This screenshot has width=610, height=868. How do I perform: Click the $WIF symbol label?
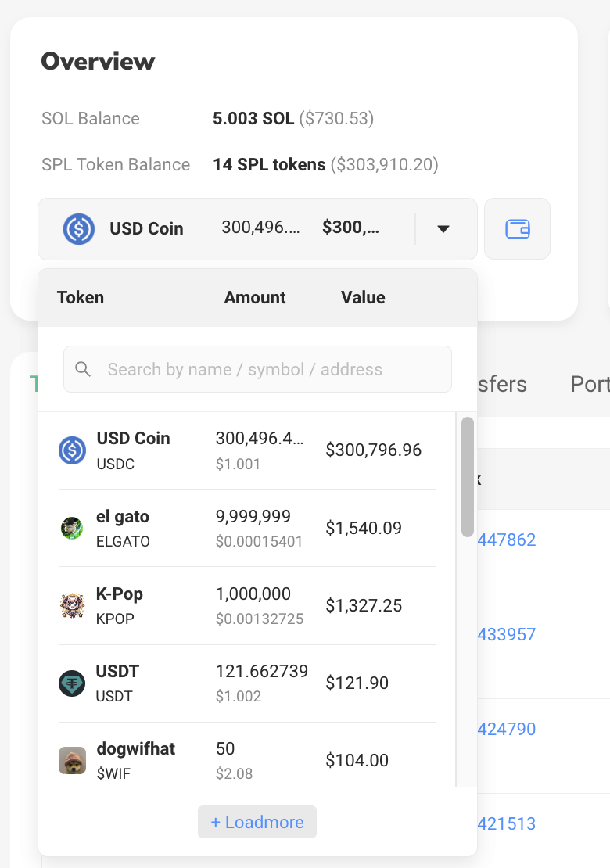coord(113,774)
